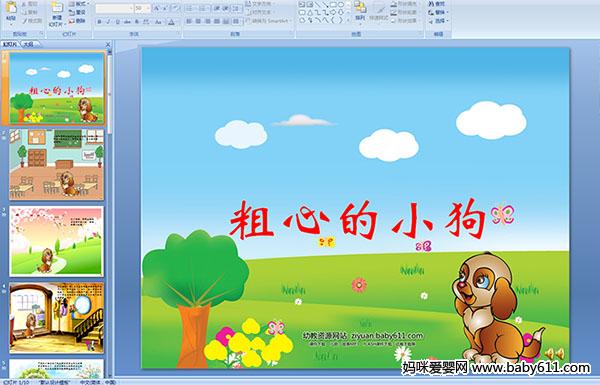Click the align text left icon
Screen dimensions: 600x385
189,21
